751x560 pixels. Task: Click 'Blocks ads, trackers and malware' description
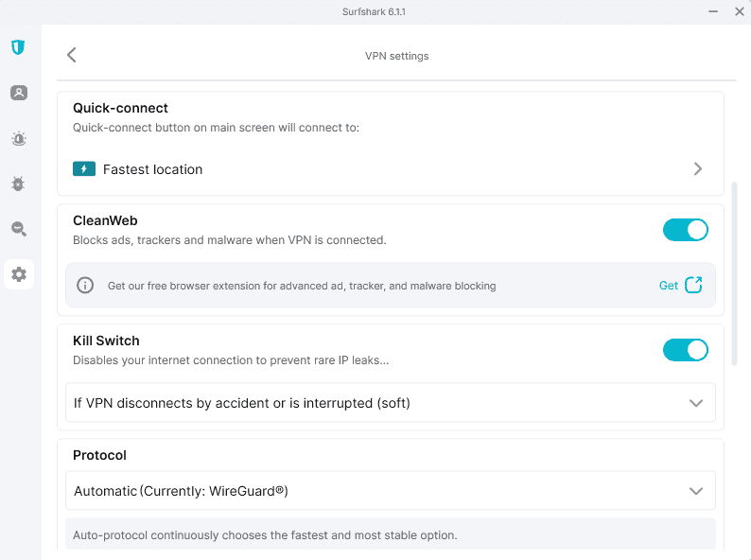coord(230,240)
